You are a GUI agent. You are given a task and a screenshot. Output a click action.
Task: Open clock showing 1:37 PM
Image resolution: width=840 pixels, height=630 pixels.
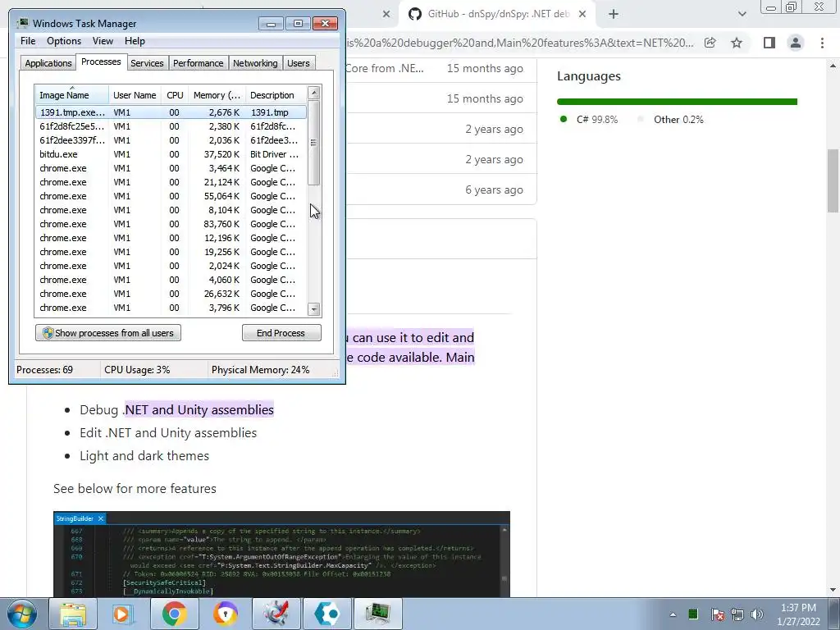coord(798,614)
